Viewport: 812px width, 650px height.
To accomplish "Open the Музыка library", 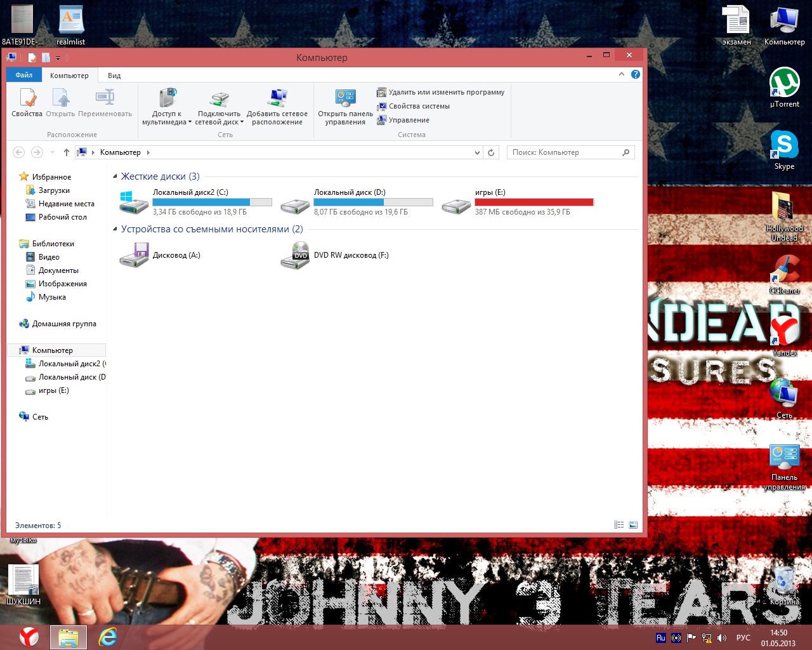I will pyautogui.click(x=46, y=297).
